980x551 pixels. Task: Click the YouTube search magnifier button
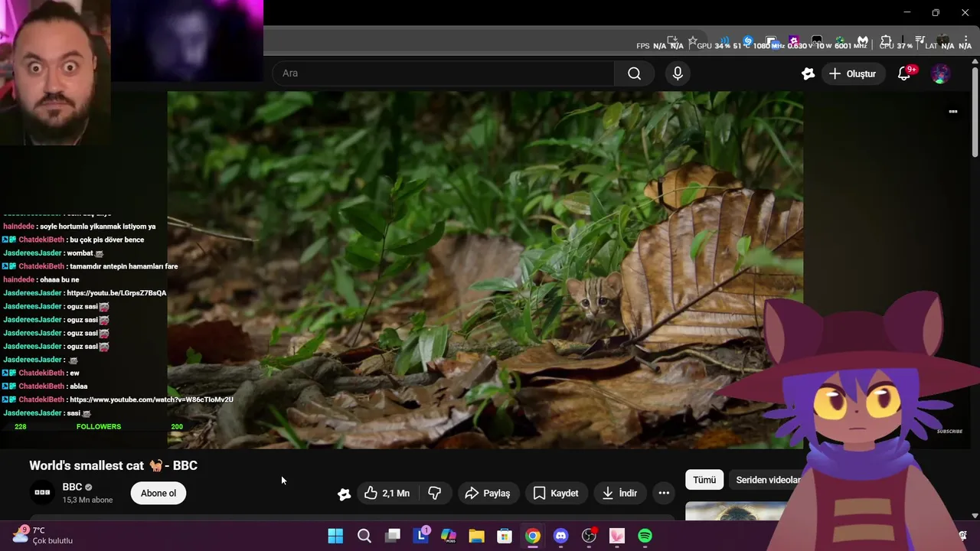pyautogui.click(x=634, y=73)
